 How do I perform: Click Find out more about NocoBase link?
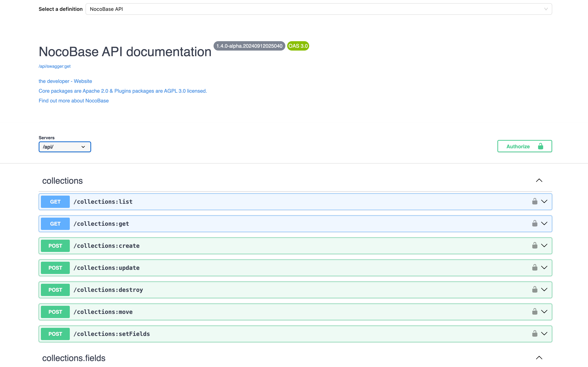click(x=74, y=100)
